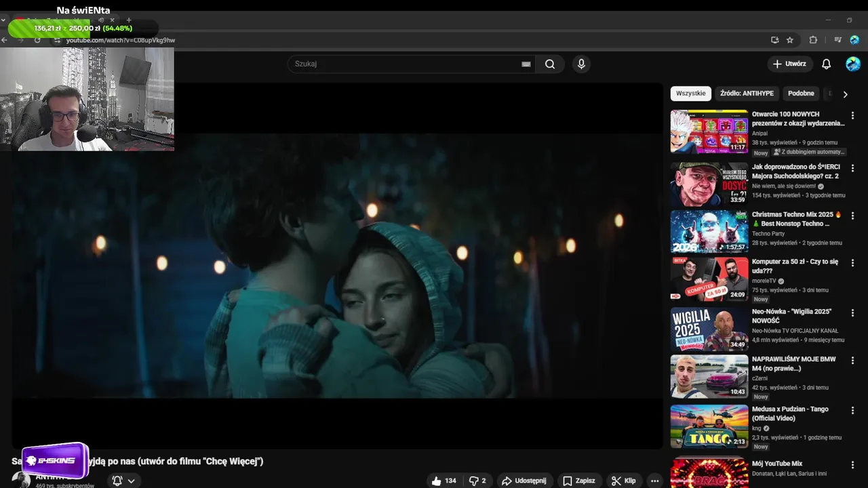Mute the tab via its speaker icon

100,20
